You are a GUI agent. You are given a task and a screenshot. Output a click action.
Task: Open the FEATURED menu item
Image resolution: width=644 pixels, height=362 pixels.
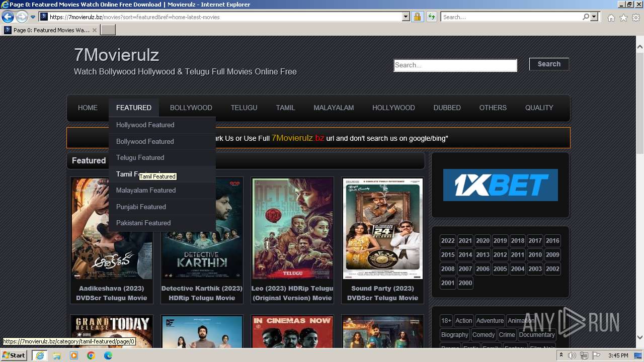[134, 108]
